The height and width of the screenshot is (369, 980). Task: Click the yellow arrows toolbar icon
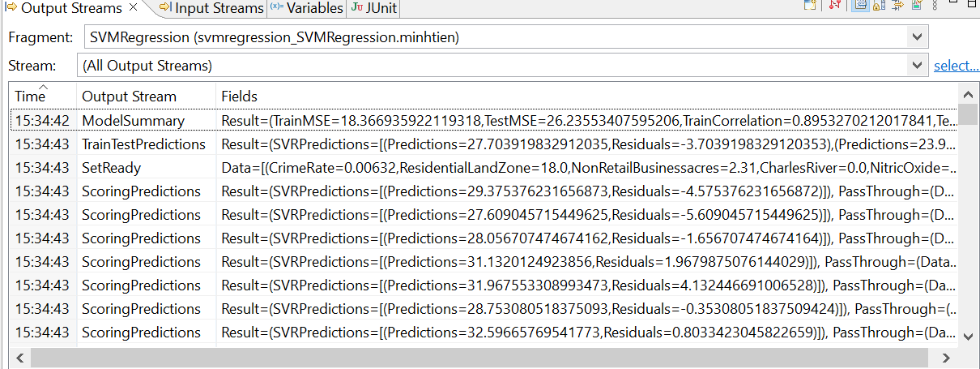pyautogui.click(x=898, y=6)
